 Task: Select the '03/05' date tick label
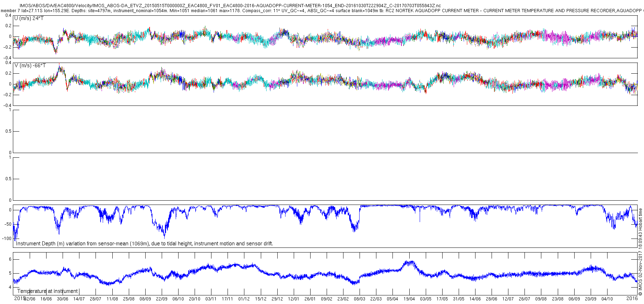coord(426,299)
